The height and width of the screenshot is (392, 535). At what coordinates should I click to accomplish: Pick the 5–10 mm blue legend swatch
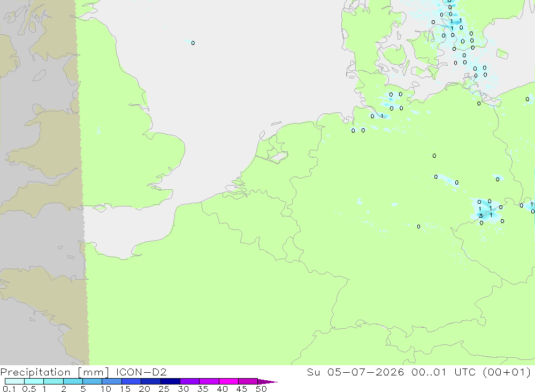pos(93,381)
